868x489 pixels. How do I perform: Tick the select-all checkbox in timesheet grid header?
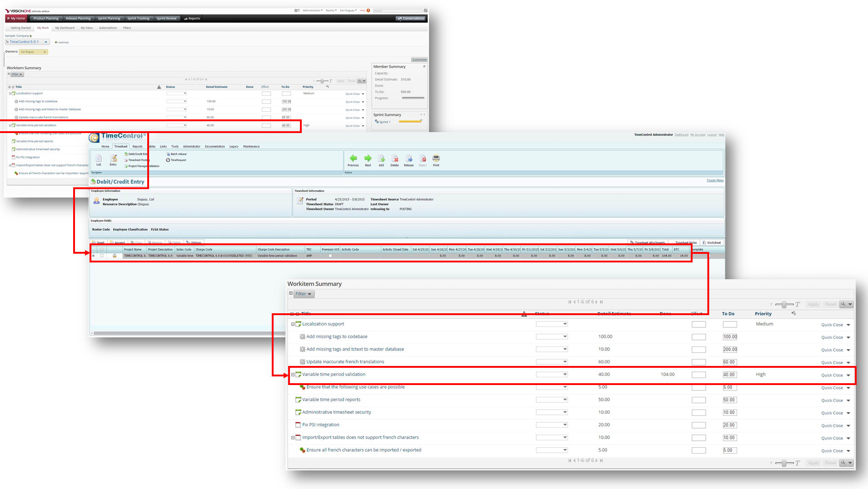tap(102, 249)
